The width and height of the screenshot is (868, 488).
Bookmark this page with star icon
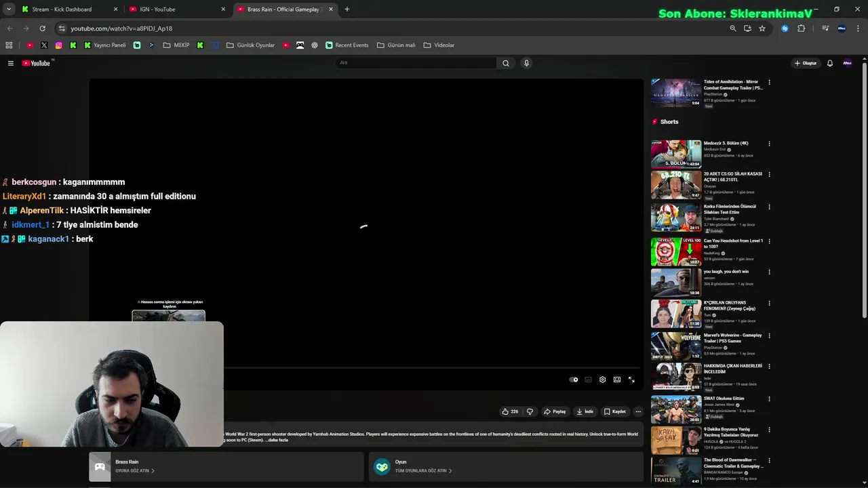point(762,28)
